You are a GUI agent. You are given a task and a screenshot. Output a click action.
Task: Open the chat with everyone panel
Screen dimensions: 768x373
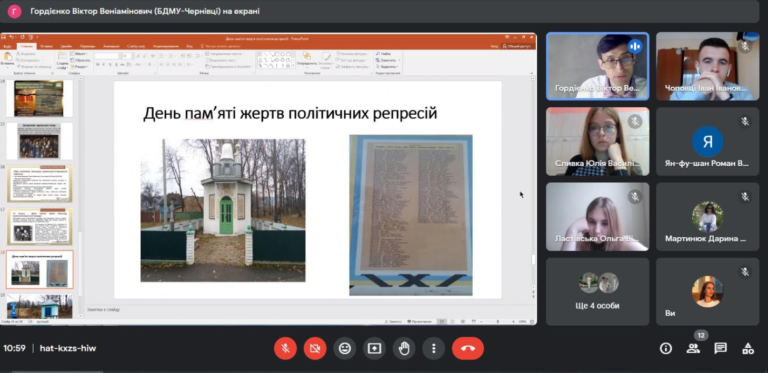click(720, 349)
